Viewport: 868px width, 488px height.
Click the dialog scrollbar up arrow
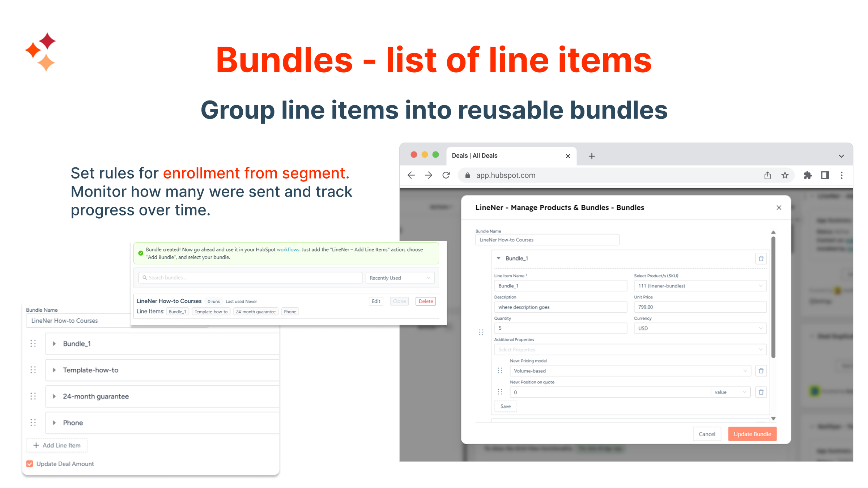773,232
